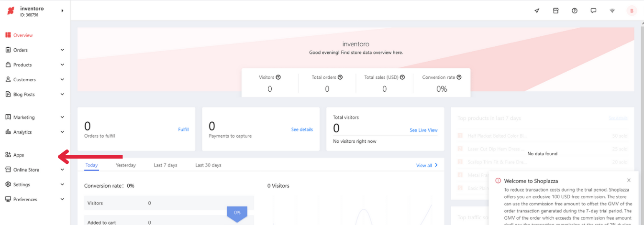Click the Conversion rate info question icon
This screenshot has height=225, width=644.
pos(459,77)
